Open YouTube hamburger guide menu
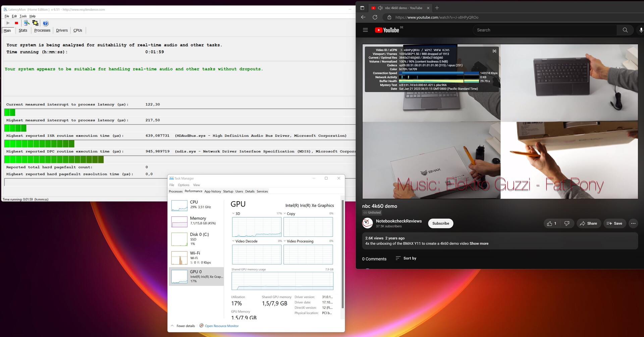Viewport: 644px width, 337px height. (x=365, y=30)
